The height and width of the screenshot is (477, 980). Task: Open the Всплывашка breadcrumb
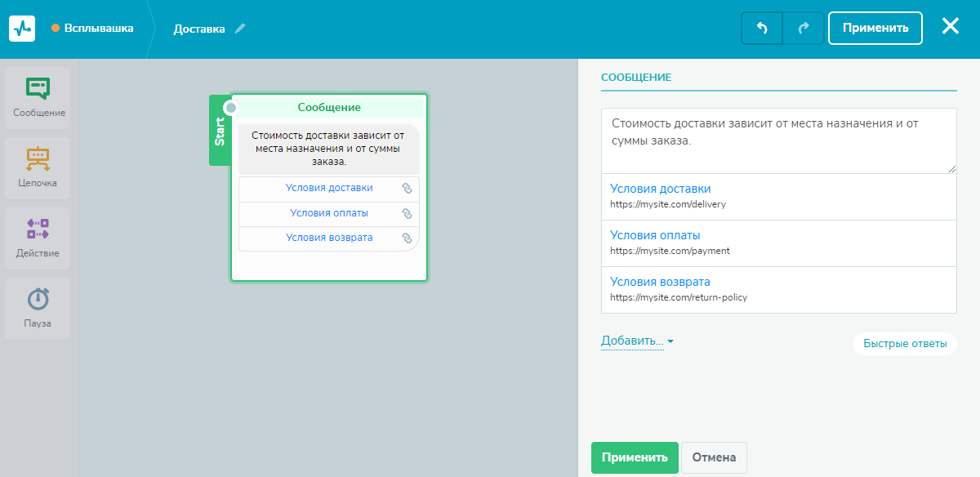tap(92, 28)
